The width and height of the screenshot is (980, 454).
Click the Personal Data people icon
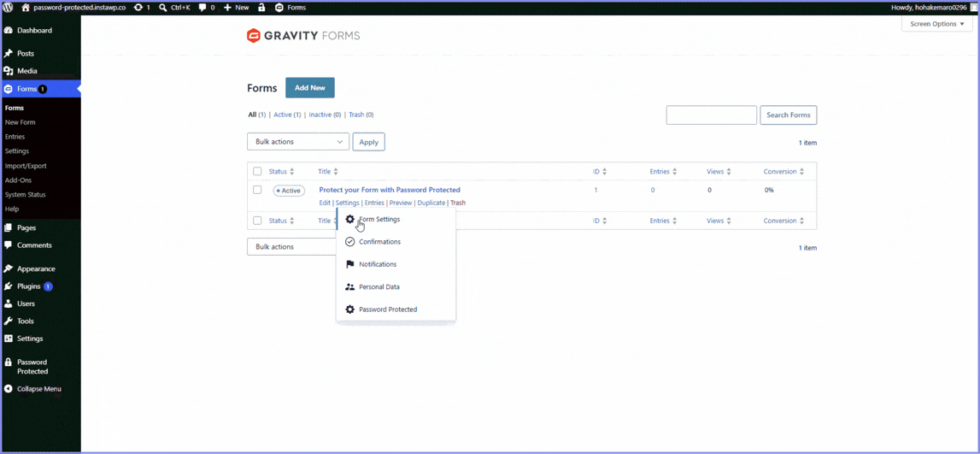tap(350, 286)
